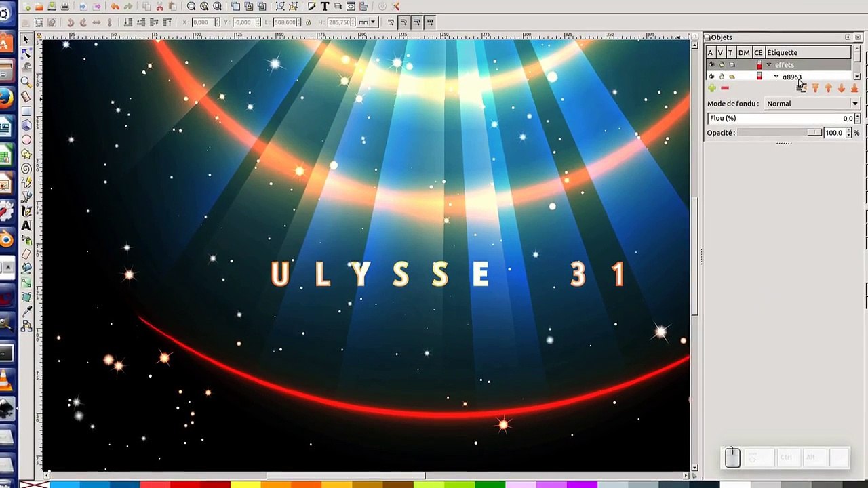Click the canvas vertical scrollbar
Viewport: 868px width, 488px height.
694,258
